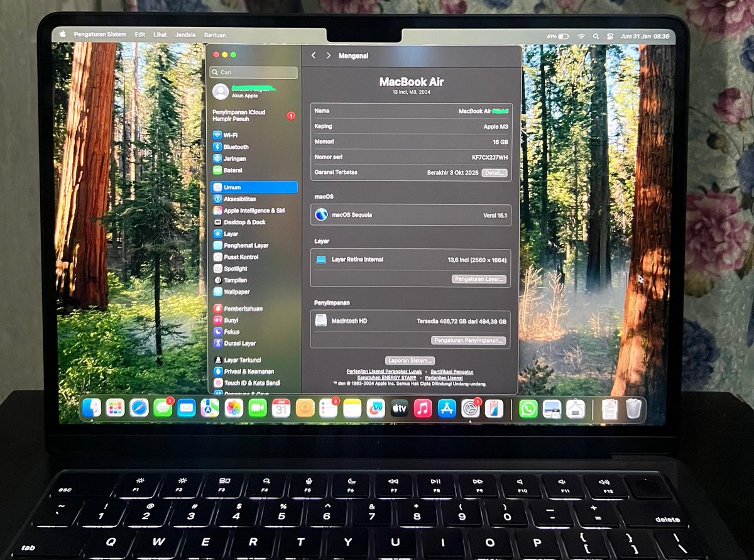Open the Lihat menu

[x=160, y=35]
